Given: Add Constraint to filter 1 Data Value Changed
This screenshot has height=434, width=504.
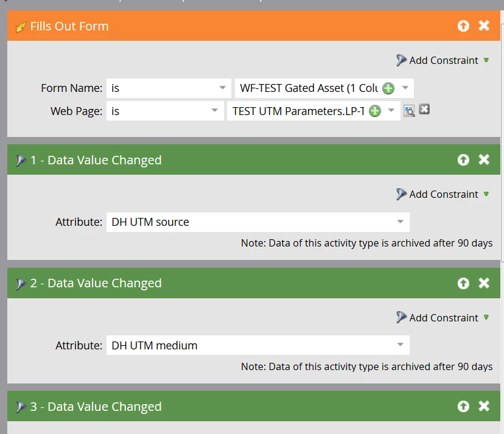Looking at the screenshot, I should (x=443, y=194).
